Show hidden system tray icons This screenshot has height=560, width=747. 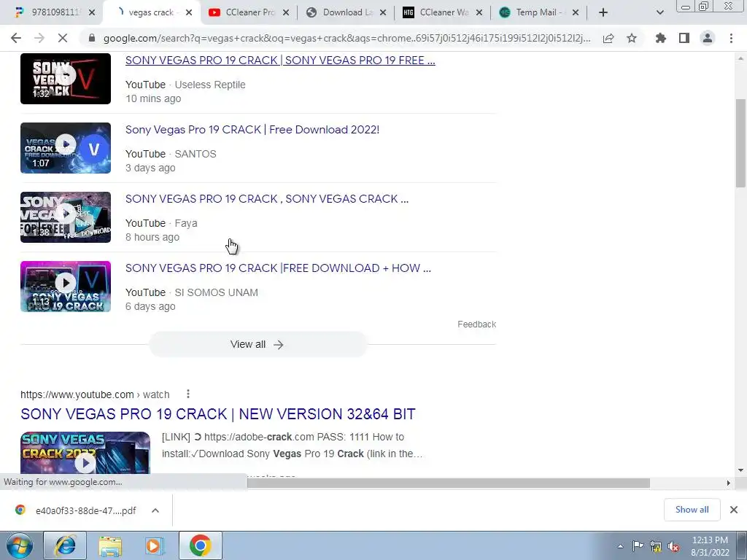620,546
